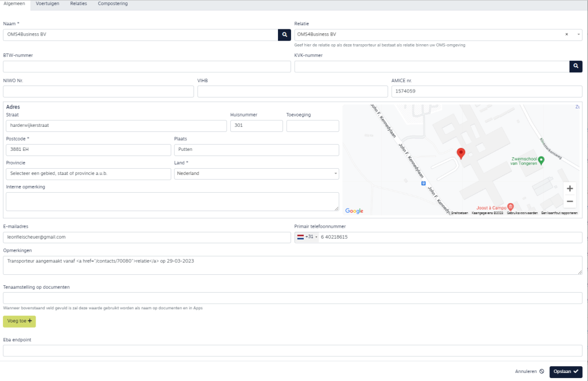
Task: Focus the Eba endpoint text field
Action: pyautogui.click(x=293, y=351)
